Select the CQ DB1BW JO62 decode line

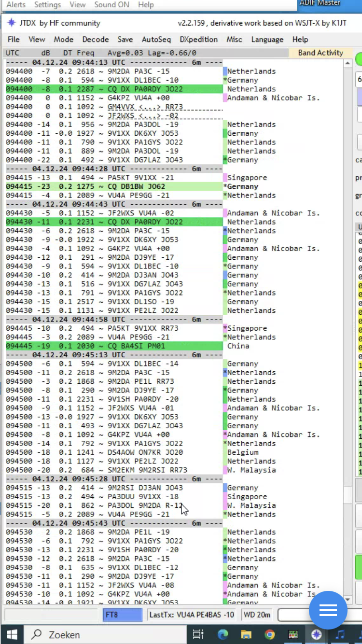click(114, 186)
